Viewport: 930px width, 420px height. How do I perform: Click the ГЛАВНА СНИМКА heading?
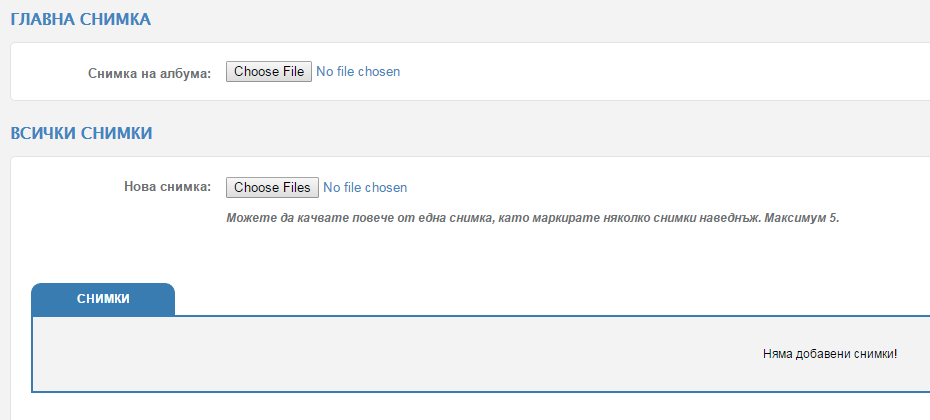coord(81,20)
